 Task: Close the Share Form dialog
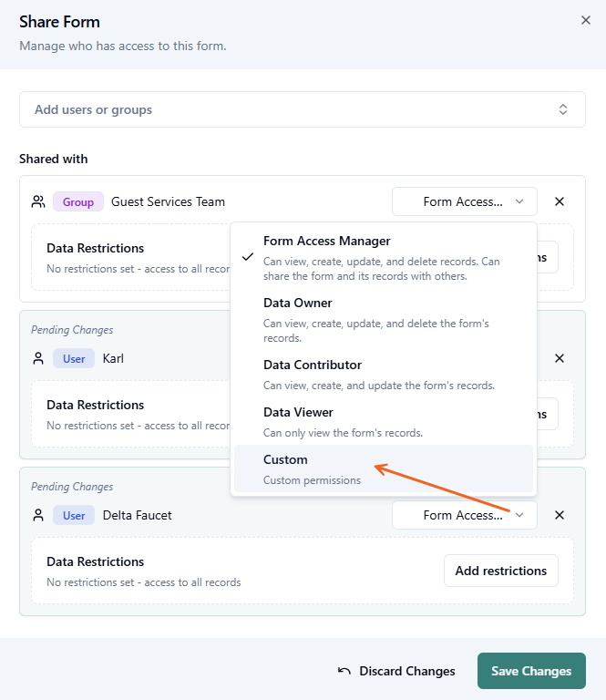click(x=586, y=20)
